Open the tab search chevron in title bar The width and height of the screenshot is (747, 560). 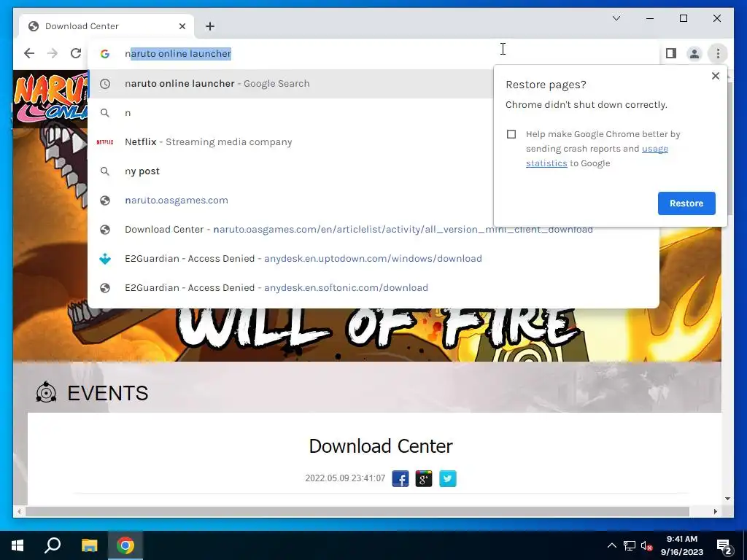[616, 18]
